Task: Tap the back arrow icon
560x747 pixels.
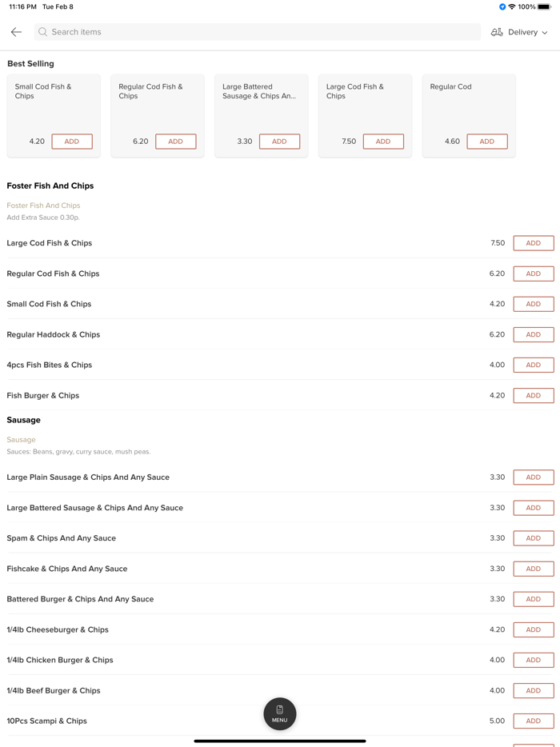Action: click(x=16, y=32)
